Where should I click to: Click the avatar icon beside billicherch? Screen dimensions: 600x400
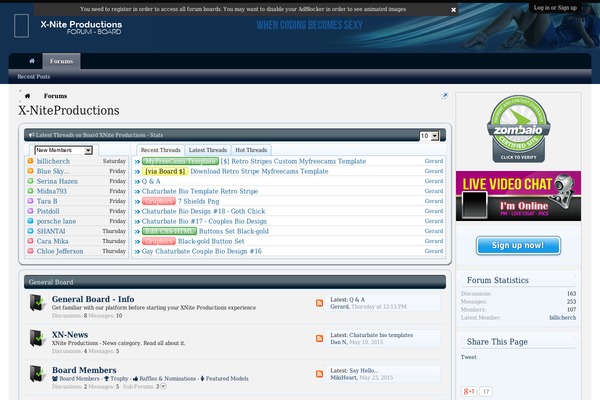[x=31, y=161]
